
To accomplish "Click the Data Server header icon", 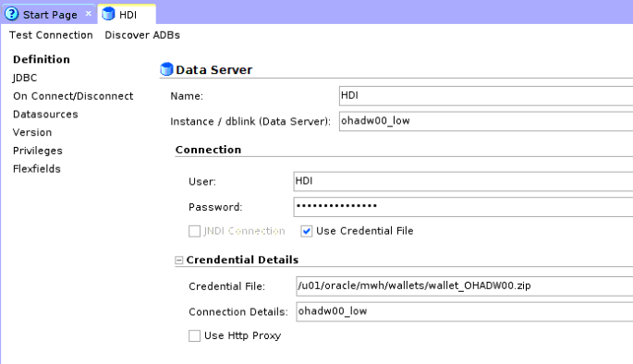I will 166,69.
